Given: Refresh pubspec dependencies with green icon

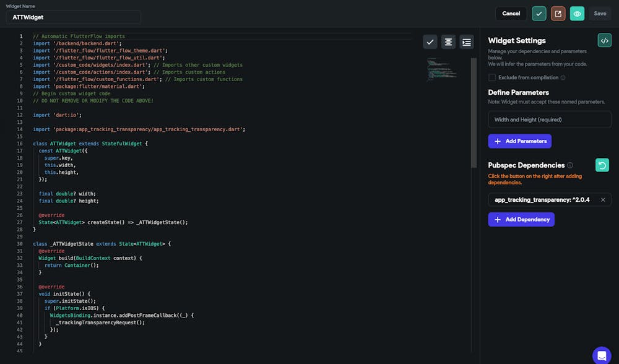Looking at the screenshot, I should tap(602, 165).
